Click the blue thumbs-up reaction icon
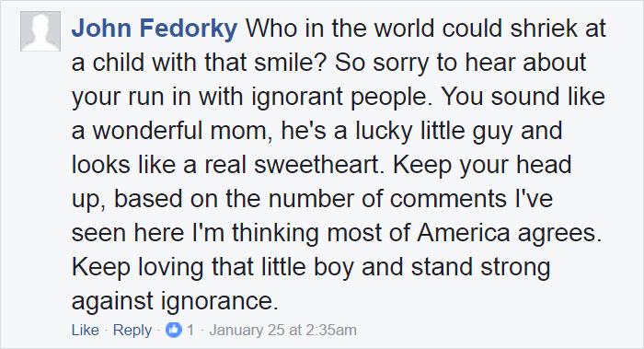Screen dimensions: 644x349 pyautogui.click(x=173, y=330)
